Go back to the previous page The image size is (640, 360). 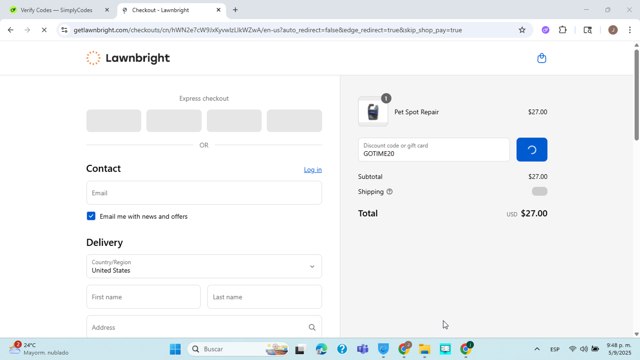11,30
